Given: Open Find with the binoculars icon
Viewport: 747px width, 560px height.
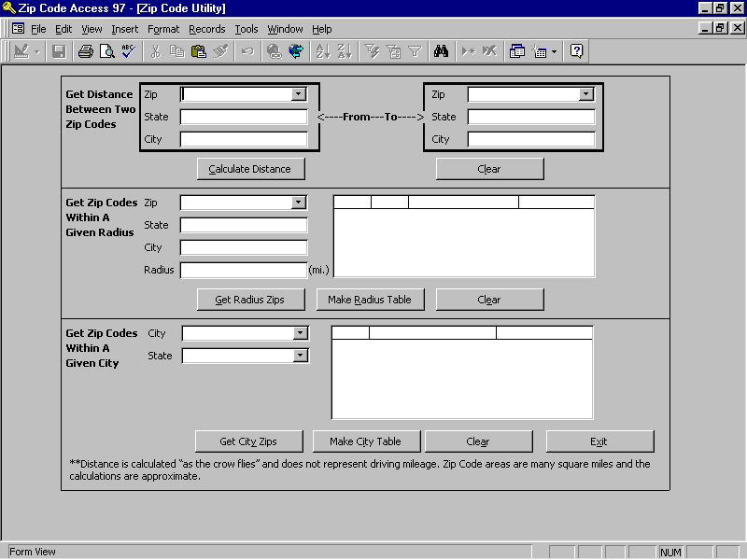Looking at the screenshot, I should pos(441,51).
